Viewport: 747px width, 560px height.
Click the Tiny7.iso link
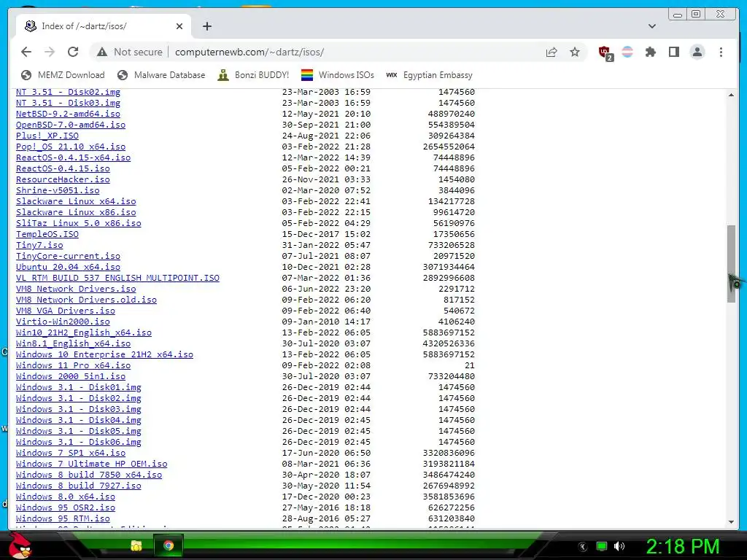click(39, 245)
